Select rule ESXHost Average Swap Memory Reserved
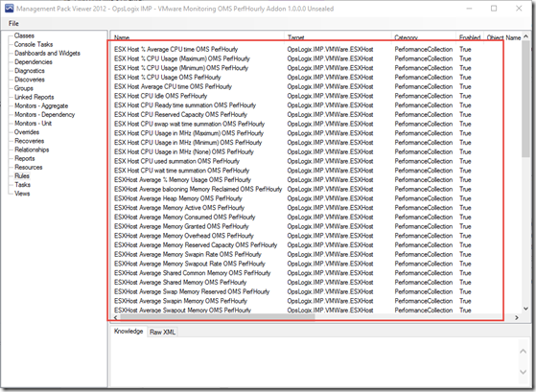This screenshot has height=392, width=536. coord(192,291)
